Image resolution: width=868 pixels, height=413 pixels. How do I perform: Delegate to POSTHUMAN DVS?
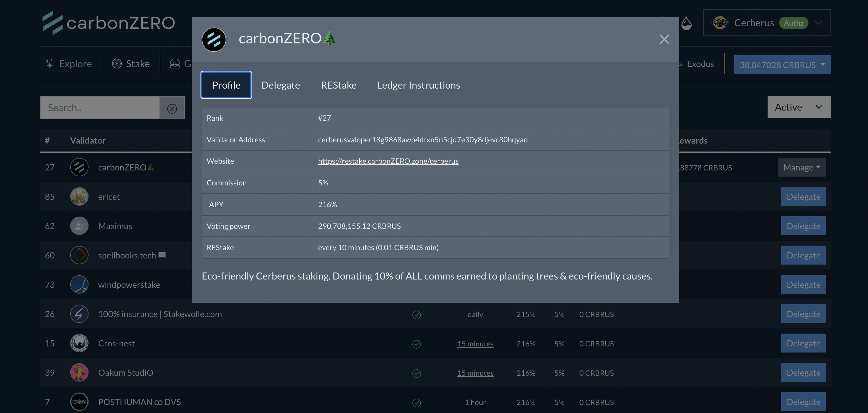tap(804, 402)
